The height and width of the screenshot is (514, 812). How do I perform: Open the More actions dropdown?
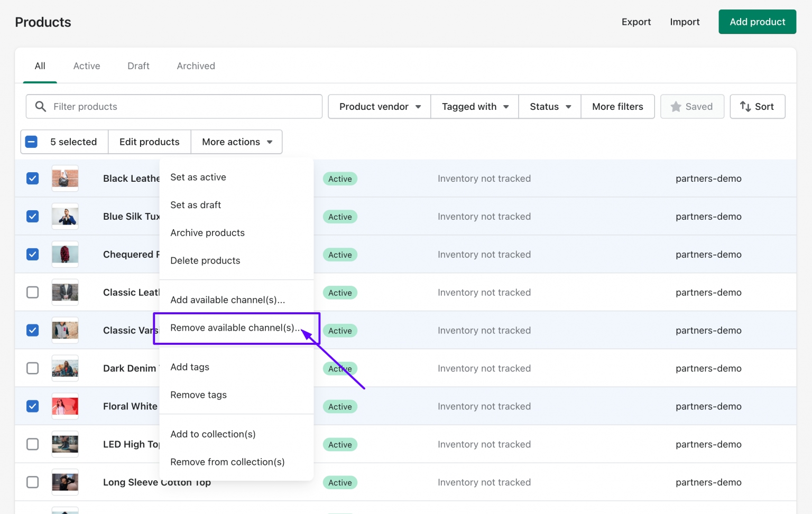click(x=236, y=142)
